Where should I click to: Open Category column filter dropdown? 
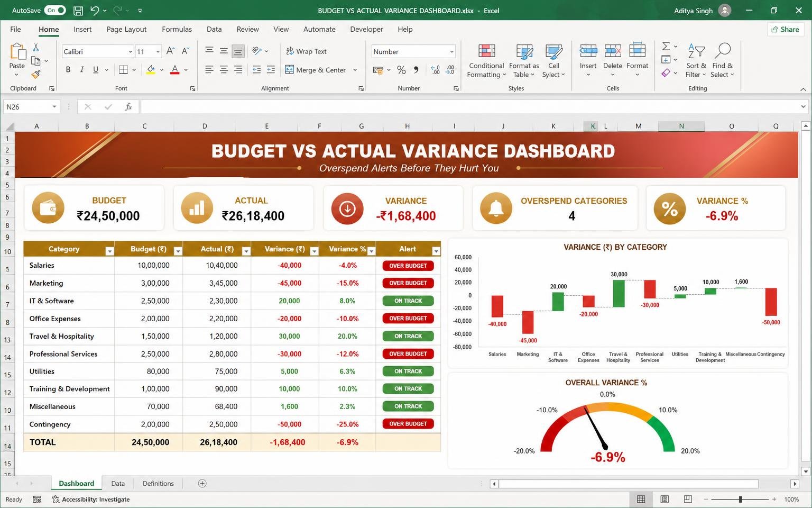pos(109,251)
